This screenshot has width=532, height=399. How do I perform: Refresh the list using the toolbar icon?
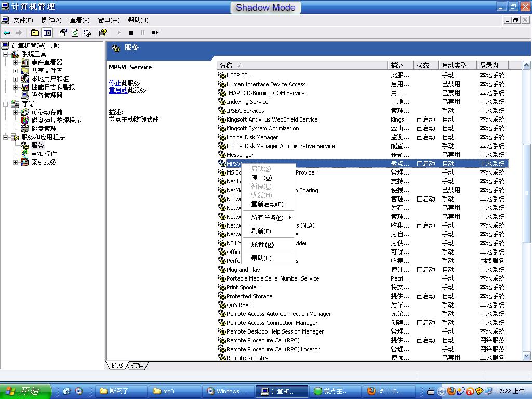[x=75, y=33]
